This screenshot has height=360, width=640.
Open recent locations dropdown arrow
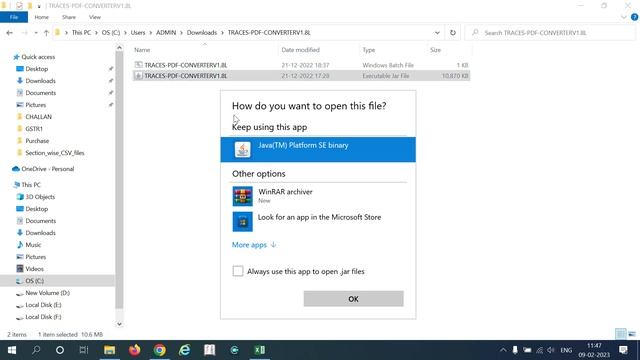36,33
